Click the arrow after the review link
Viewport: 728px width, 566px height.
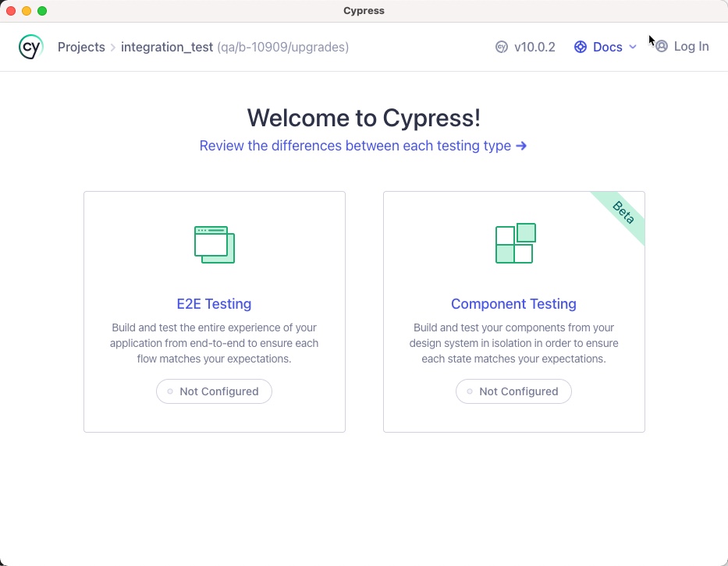(x=521, y=146)
